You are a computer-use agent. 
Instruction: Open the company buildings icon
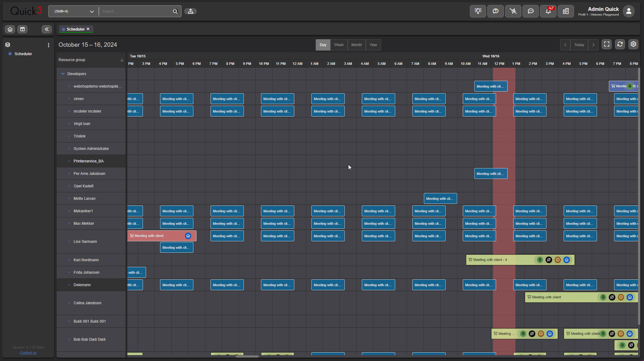pyautogui.click(x=566, y=11)
